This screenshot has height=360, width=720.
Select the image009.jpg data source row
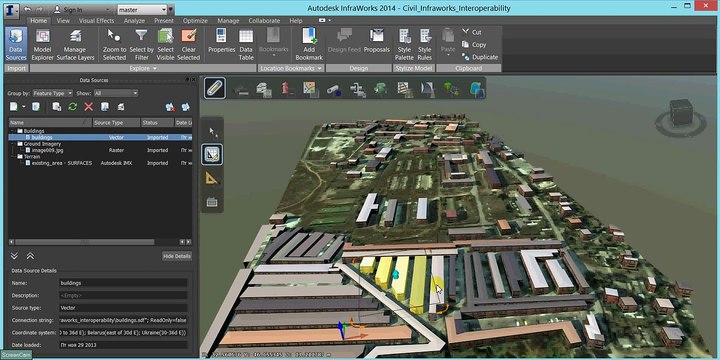click(x=101, y=150)
